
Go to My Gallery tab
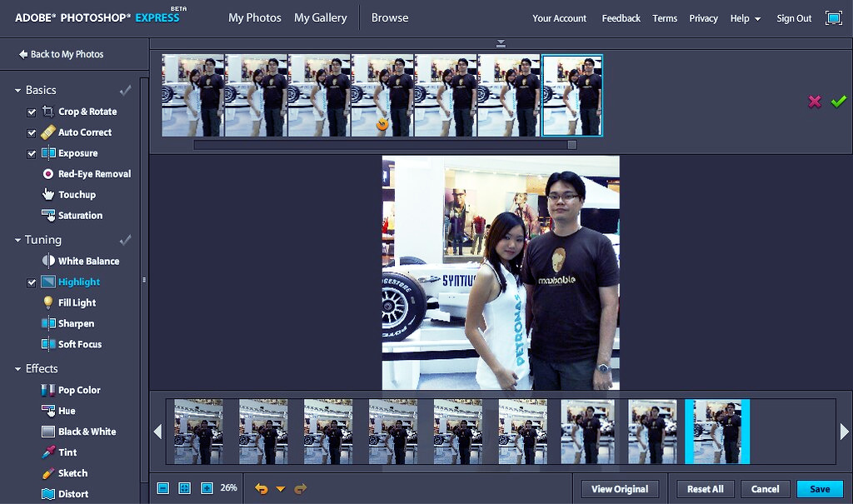pos(320,17)
